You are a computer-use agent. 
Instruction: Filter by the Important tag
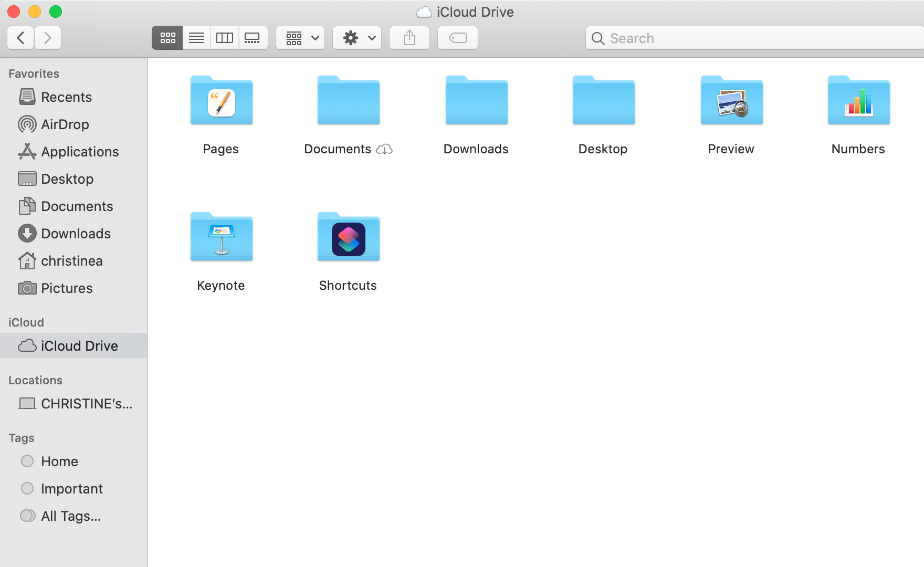(73, 489)
